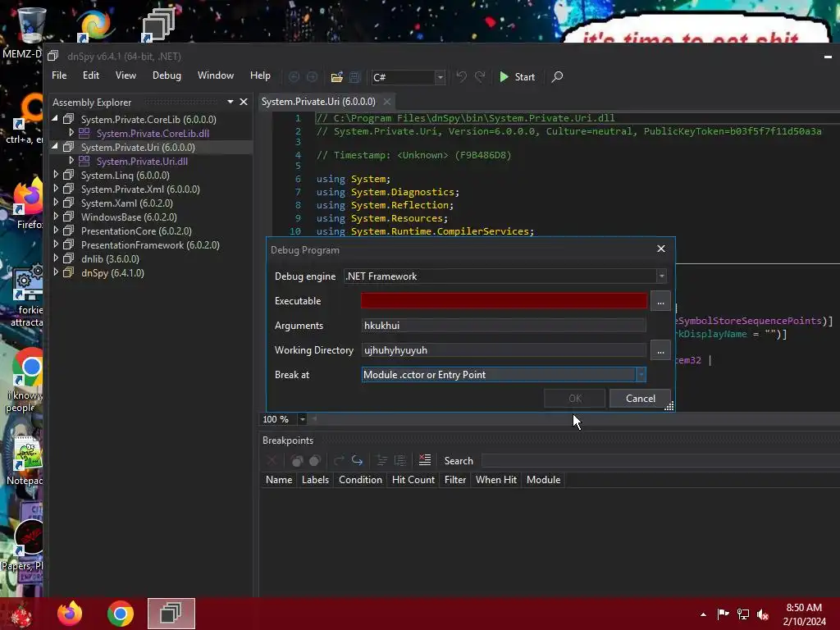
Task: Open the Break at dropdown
Action: point(504,374)
